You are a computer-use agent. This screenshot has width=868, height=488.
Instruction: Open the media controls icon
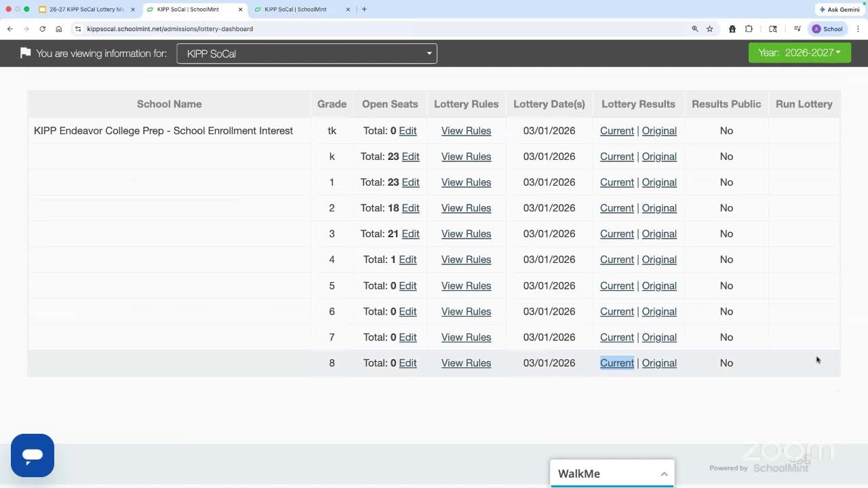(797, 29)
